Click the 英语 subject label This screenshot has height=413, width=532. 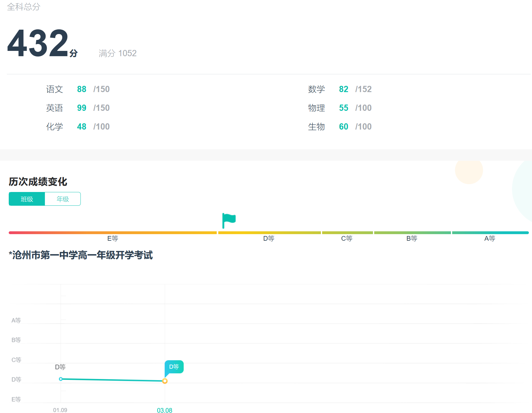(x=55, y=108)
